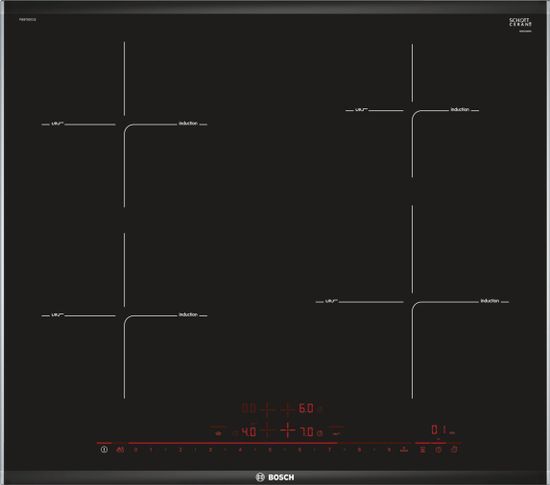Tap the boost icon after level 9
This screenshot has width=550, height=485.
click(x=404, y=450)
